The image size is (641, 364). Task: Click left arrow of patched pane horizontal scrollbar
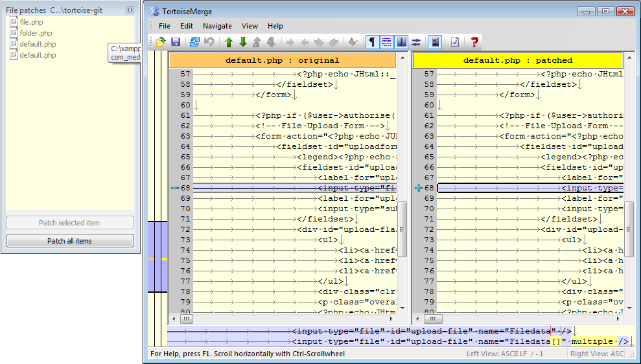point(417,319)
